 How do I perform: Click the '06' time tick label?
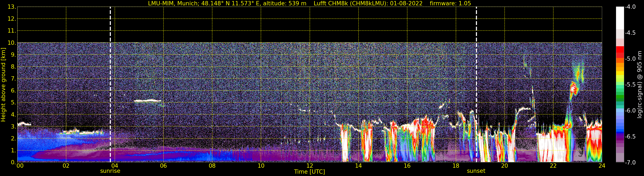coord(163,166)
